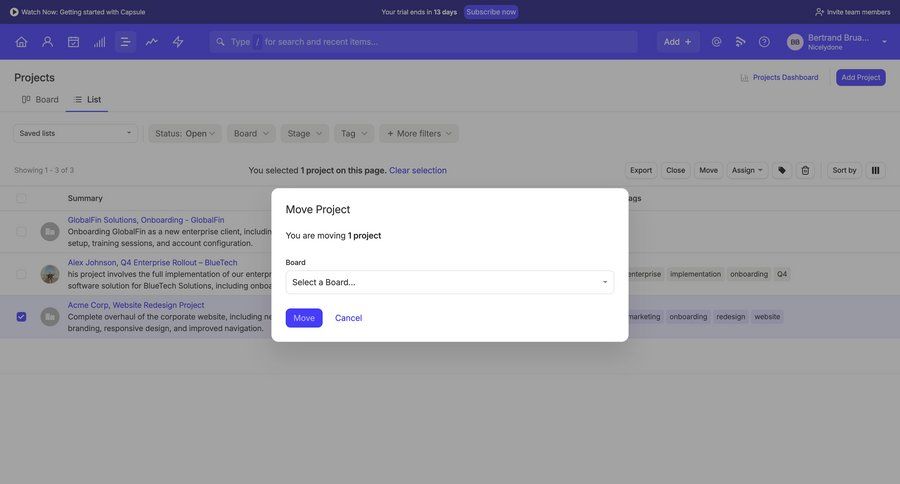Click the tag icon in bulk actions
This screenshot has height=484, width=900.
click(782, 170)
